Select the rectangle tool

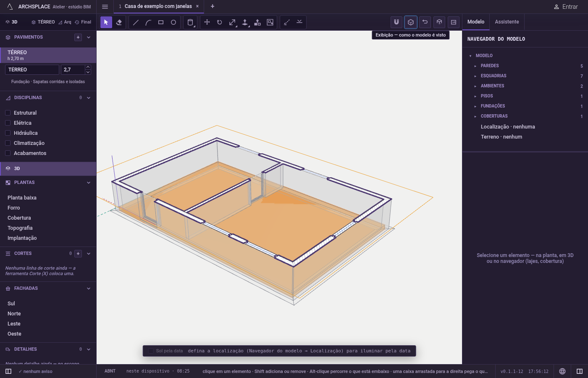161,22
